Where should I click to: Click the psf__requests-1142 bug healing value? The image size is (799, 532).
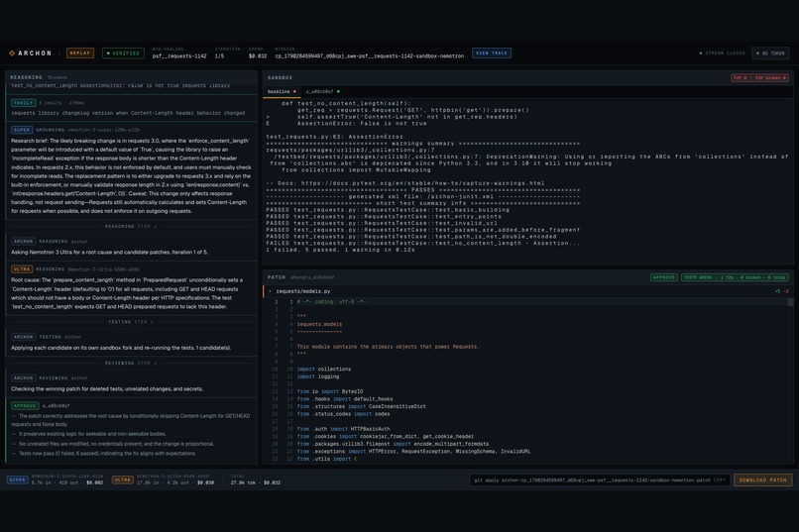click(x=179, y=56)
